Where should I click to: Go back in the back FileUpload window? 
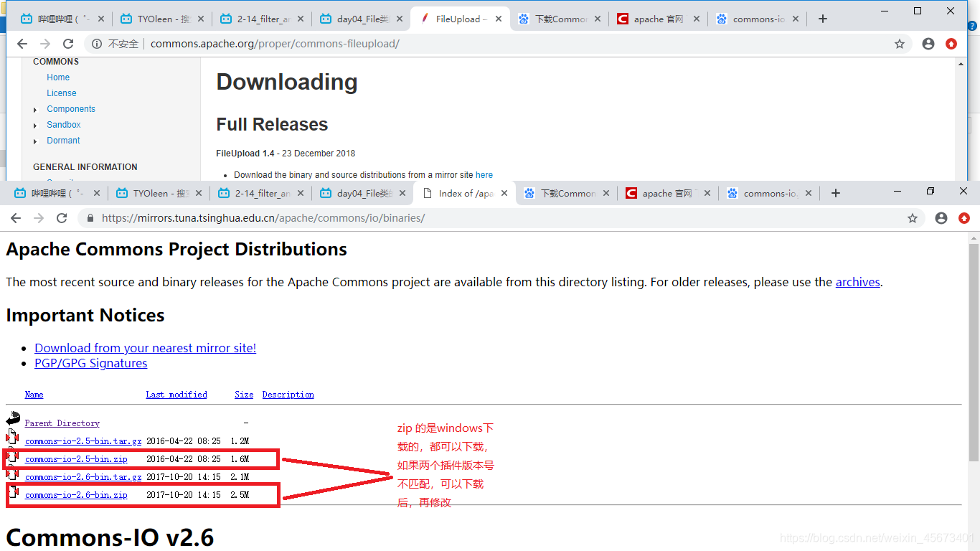22,44
